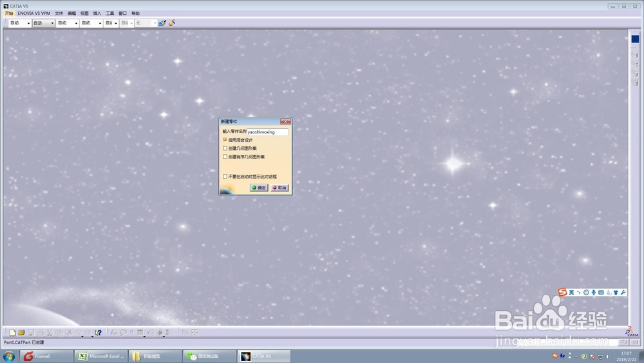Open the folder window in taskbar
This screenshot has height=363, width=644.
(x=155, y=356)
